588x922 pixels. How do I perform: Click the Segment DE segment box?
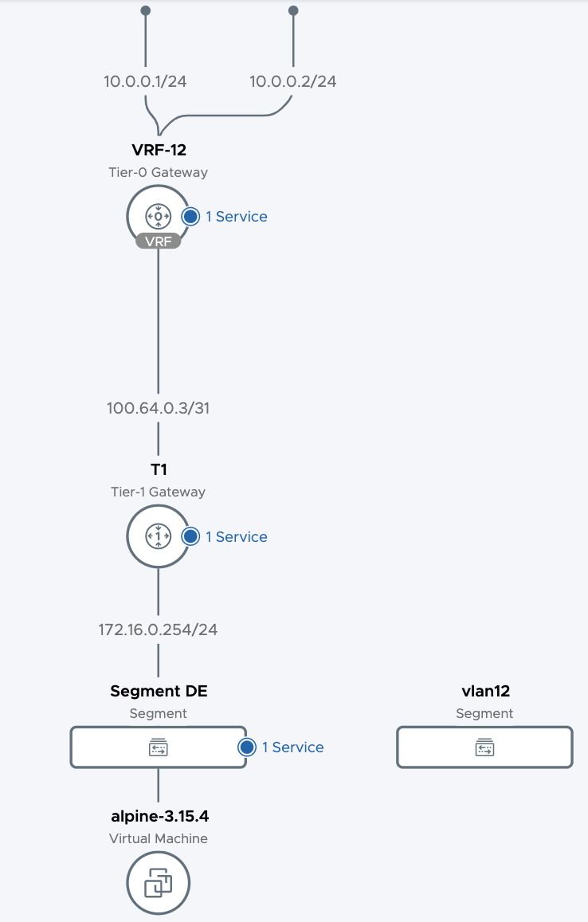tap(158, 747)
